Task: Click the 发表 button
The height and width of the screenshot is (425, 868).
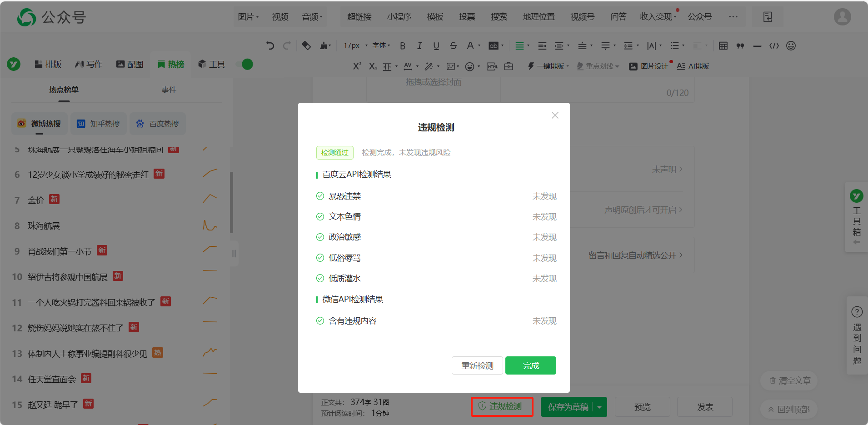Action: (705, 407)
